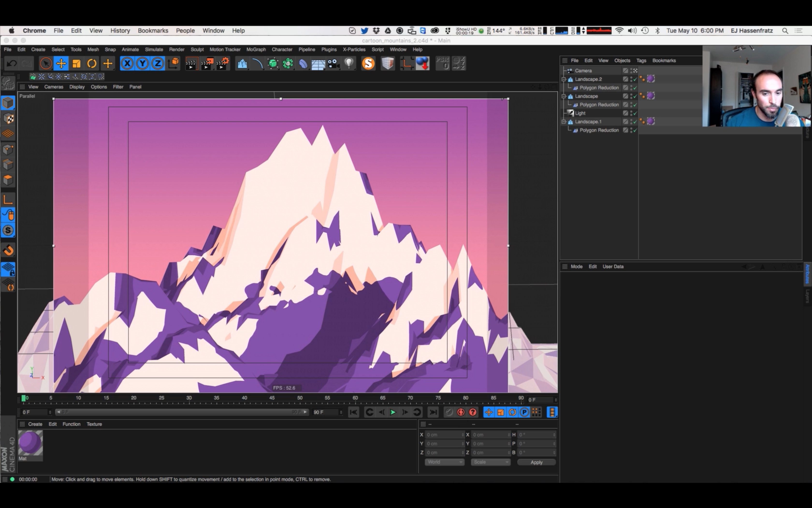Click stepper on start frame 0 F field
Viewport: 812px width, 508px height.
(50, 412)
